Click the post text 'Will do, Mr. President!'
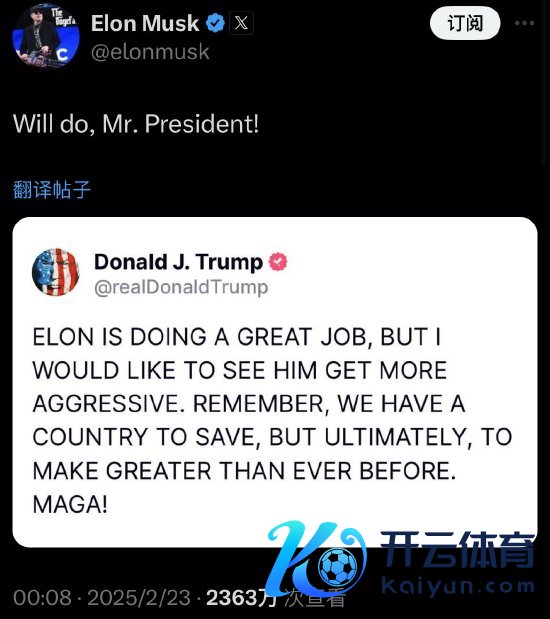 click(x=136, y=124)
